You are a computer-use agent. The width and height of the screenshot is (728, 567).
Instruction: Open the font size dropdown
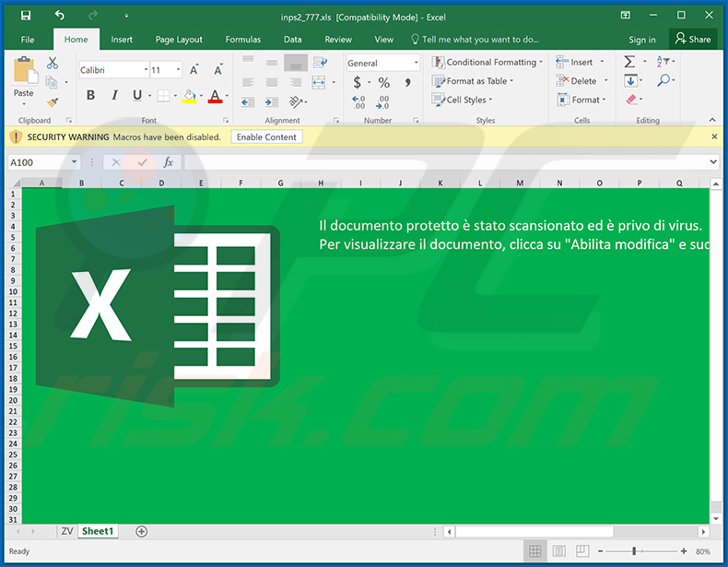pyautogui.click(x=178, y=70)
